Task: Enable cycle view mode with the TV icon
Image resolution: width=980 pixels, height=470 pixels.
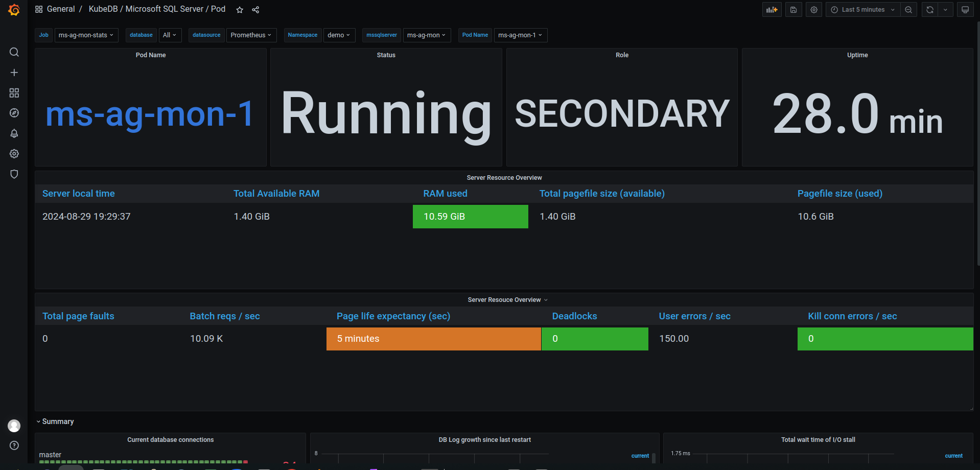Action: (x=965, y=9)
